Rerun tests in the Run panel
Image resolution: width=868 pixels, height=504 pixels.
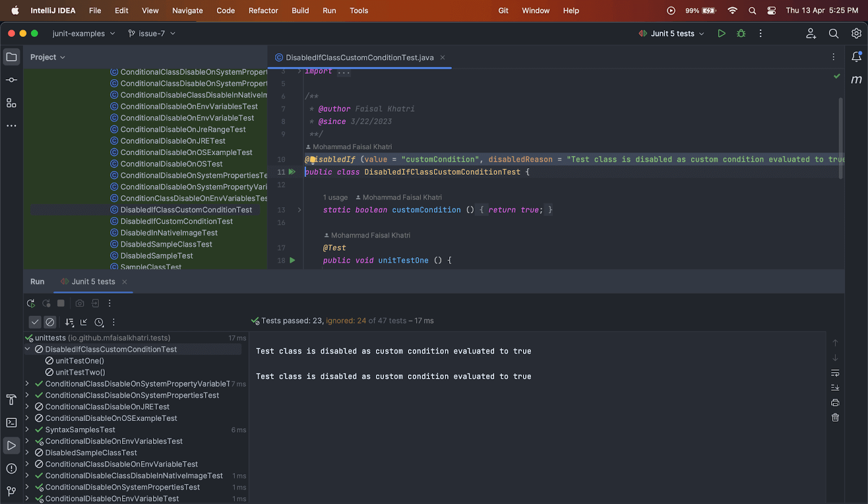31,304
